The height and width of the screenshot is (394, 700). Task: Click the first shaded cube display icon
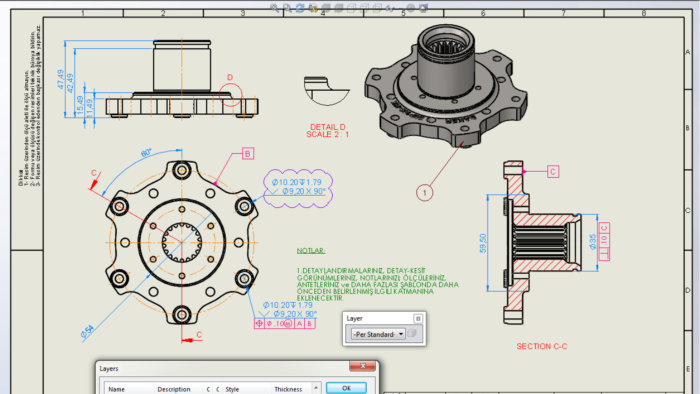click(x=326, y=8)
